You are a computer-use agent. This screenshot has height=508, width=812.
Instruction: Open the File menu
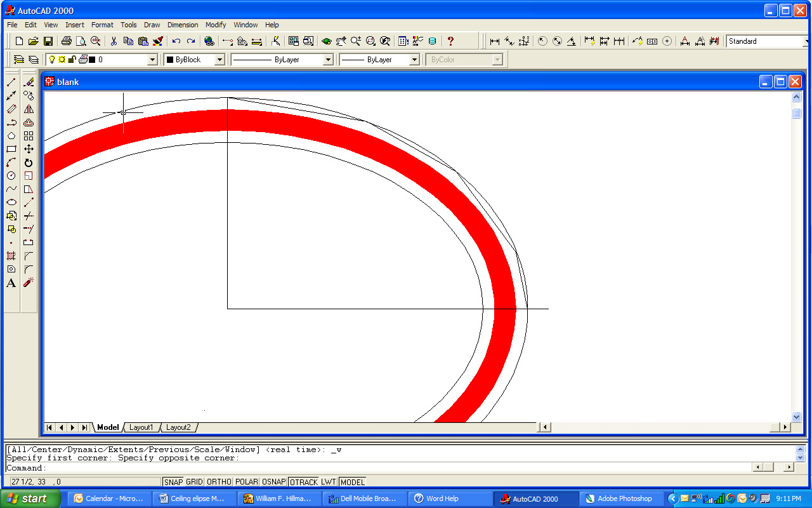click(x=12, y=25)
